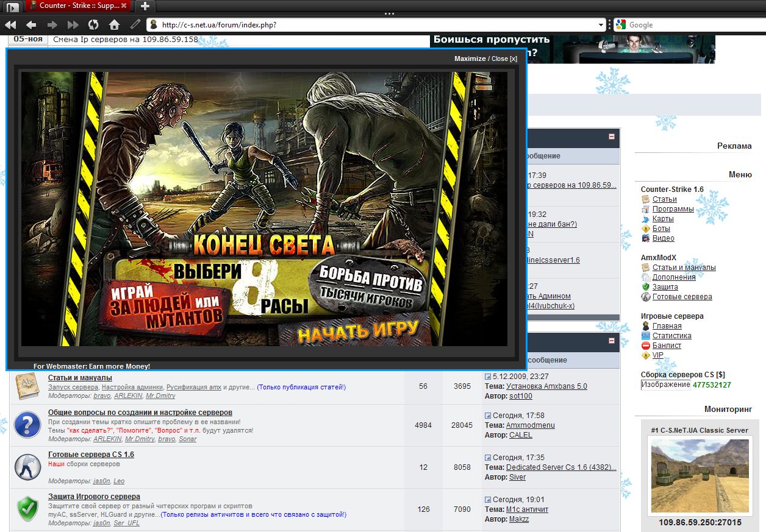This screenshot has width=766, height=532.
Task: Collapse the first forum category block
Action: [612, 137]
